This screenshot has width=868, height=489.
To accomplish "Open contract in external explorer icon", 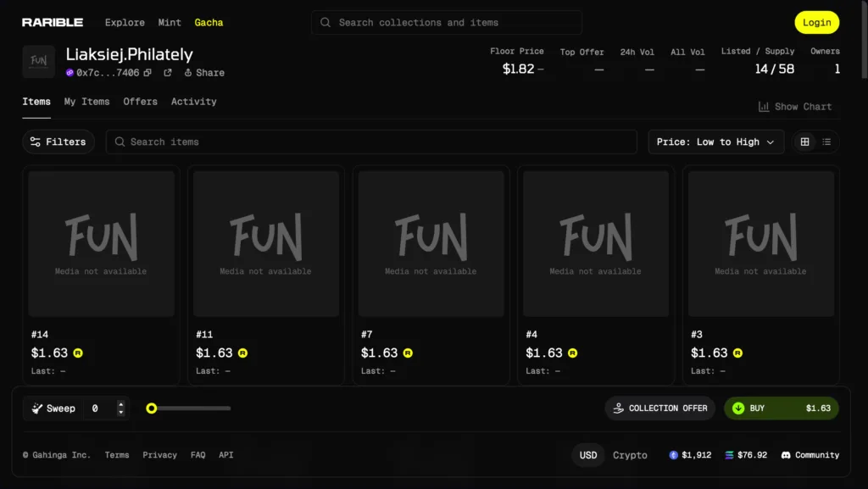I will pyautogui.click(x=168, y=73).
